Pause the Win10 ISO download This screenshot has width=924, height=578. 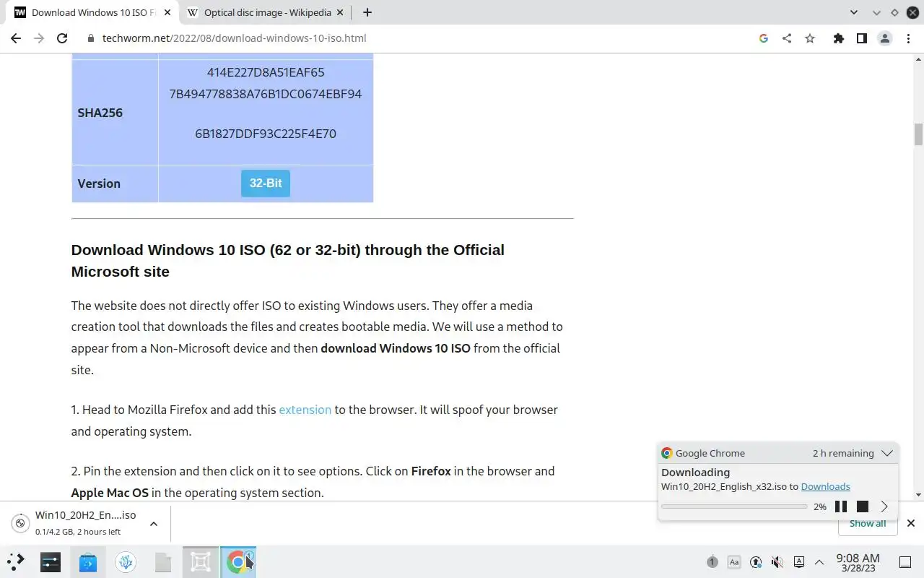tap(841, 506)
